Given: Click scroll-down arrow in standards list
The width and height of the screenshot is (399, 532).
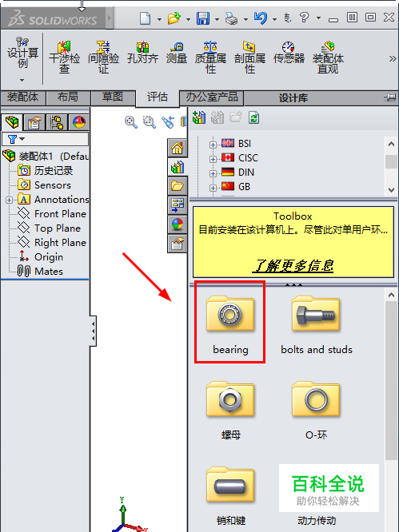Looking at the screenshot, I should (x=391, y=190).
